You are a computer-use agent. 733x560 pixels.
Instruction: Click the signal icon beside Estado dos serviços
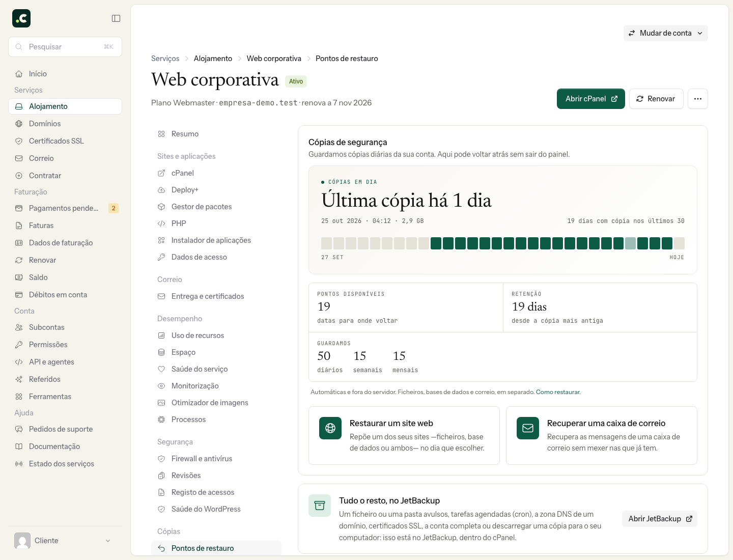pyautogui.click(x=19, y=464)
